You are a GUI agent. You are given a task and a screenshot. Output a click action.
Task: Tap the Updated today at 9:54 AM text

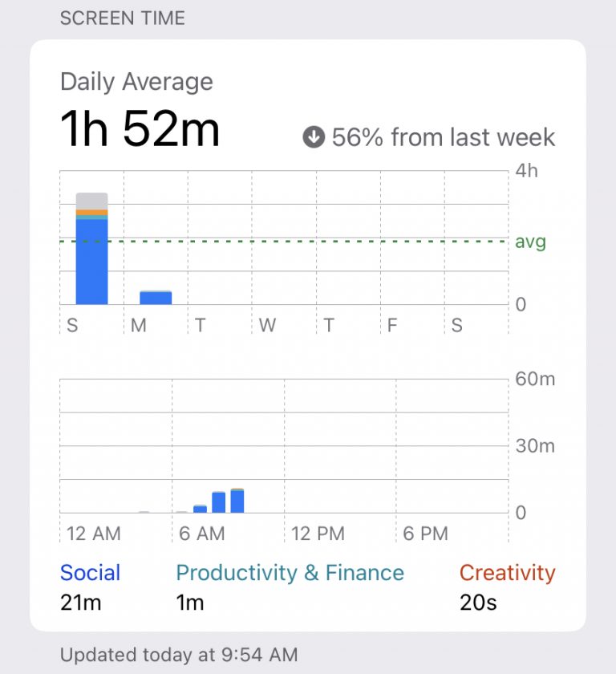pos(179,655)
